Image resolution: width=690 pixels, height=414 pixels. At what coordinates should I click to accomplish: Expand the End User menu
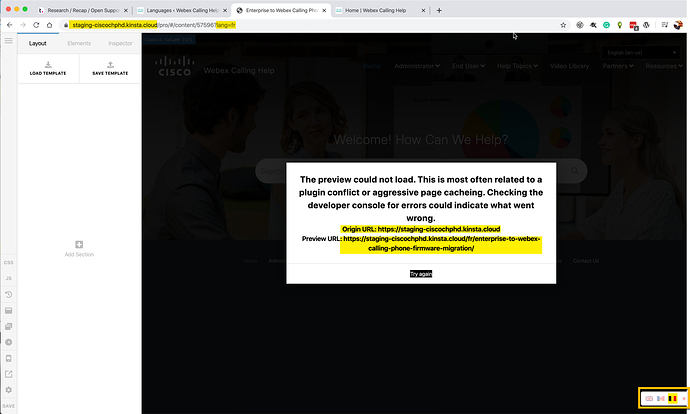468,66
